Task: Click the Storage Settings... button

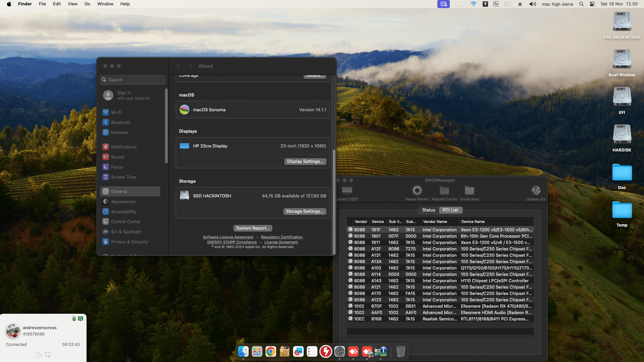Action: [305, 212]
